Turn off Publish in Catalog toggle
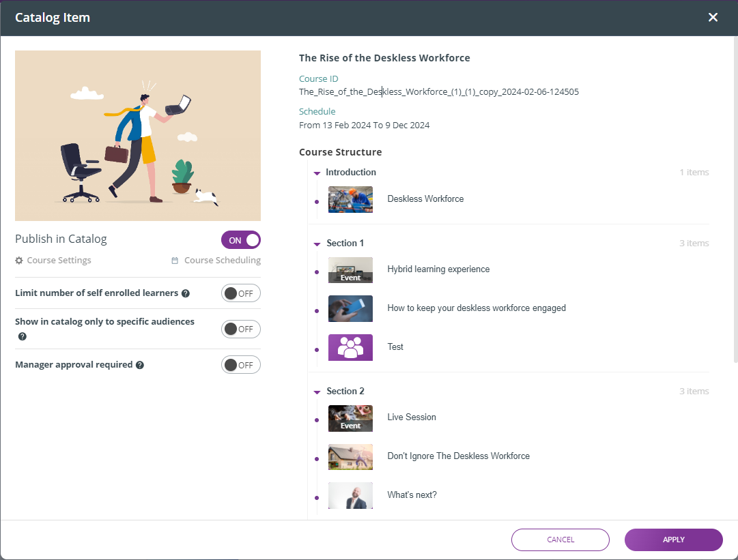738x560 pixels. coord(241,240)
